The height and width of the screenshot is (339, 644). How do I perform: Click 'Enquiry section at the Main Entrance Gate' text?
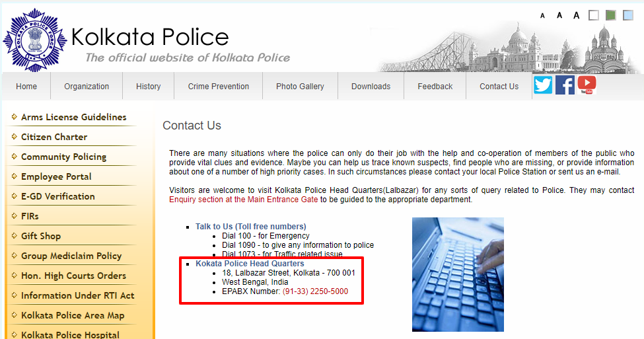coord(244,200)
